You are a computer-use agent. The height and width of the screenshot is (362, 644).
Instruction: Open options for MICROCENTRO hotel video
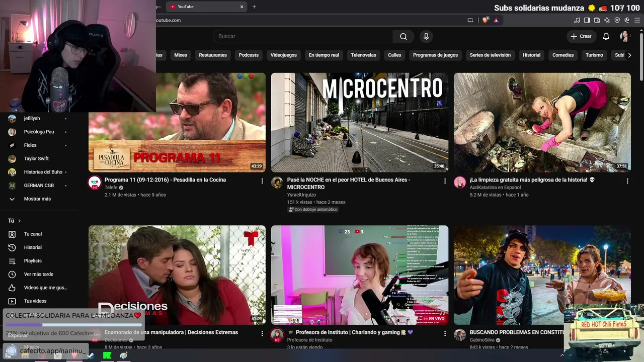[445, 181]
